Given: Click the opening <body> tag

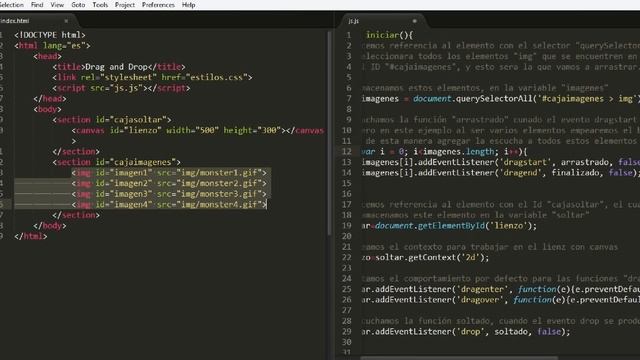Looking at the screenshot, I should (x=47, y=109).
